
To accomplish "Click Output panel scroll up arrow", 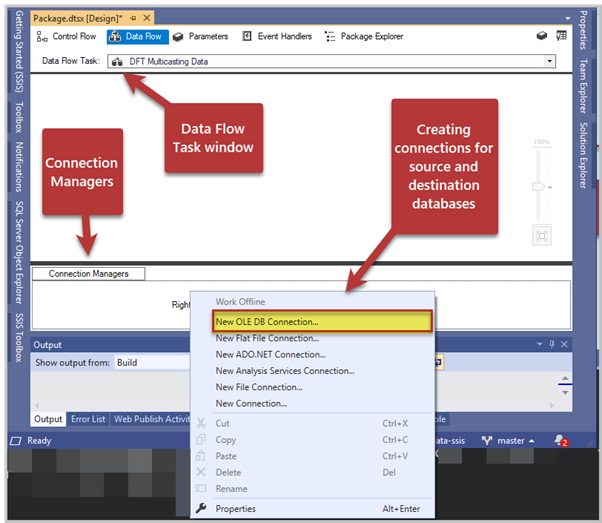I will click(565, 378).
